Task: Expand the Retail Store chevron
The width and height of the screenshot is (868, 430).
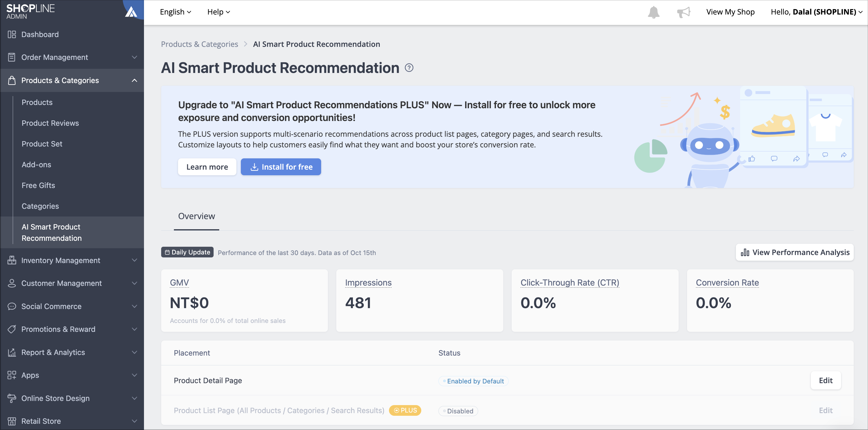Action: pyautogui.click(x=134, y=421)
